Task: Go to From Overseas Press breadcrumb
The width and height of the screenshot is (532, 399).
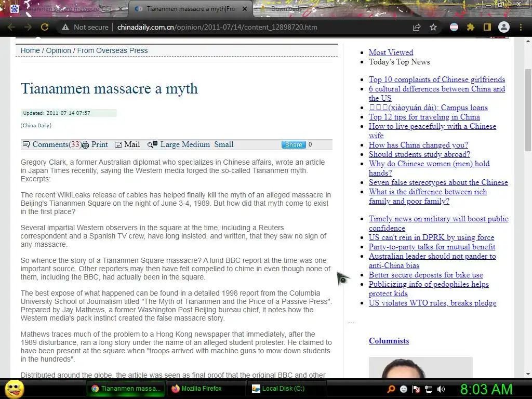Action: pyautogui.click(x=112, y=50)
